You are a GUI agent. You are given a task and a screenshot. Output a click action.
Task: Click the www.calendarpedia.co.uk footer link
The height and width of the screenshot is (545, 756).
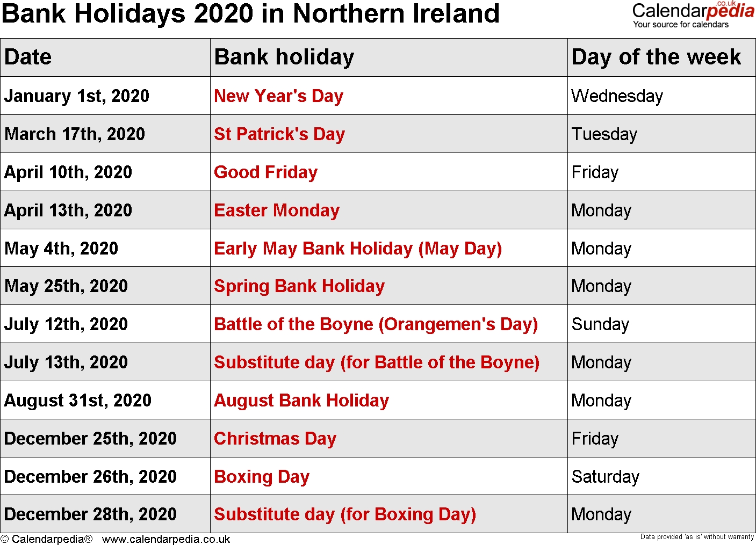pyautogui.click(x=166, y=539)
